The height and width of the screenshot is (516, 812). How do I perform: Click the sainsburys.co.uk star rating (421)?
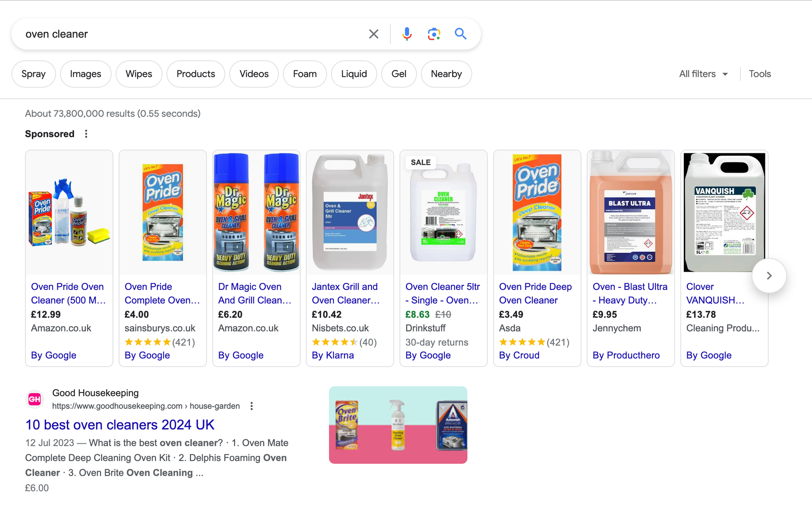[x=160, y=342]
